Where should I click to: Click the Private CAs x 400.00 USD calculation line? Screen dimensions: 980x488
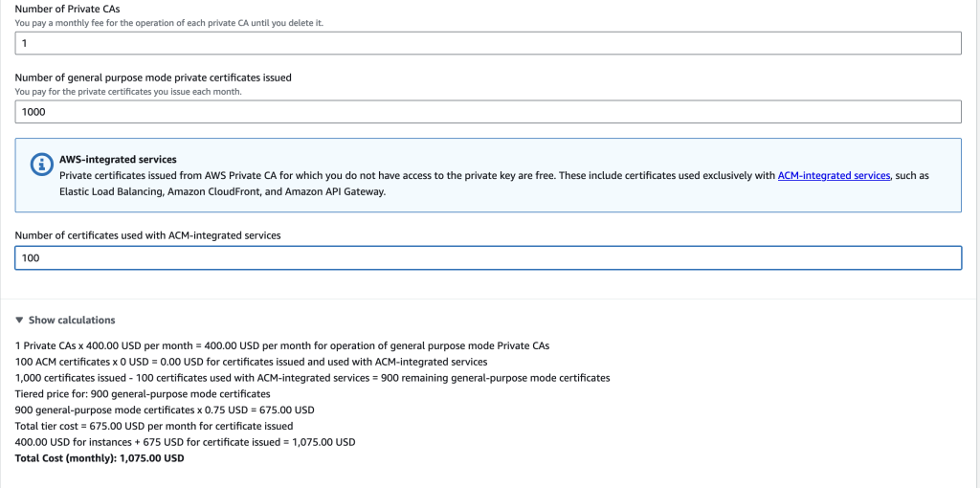(282, 344)
